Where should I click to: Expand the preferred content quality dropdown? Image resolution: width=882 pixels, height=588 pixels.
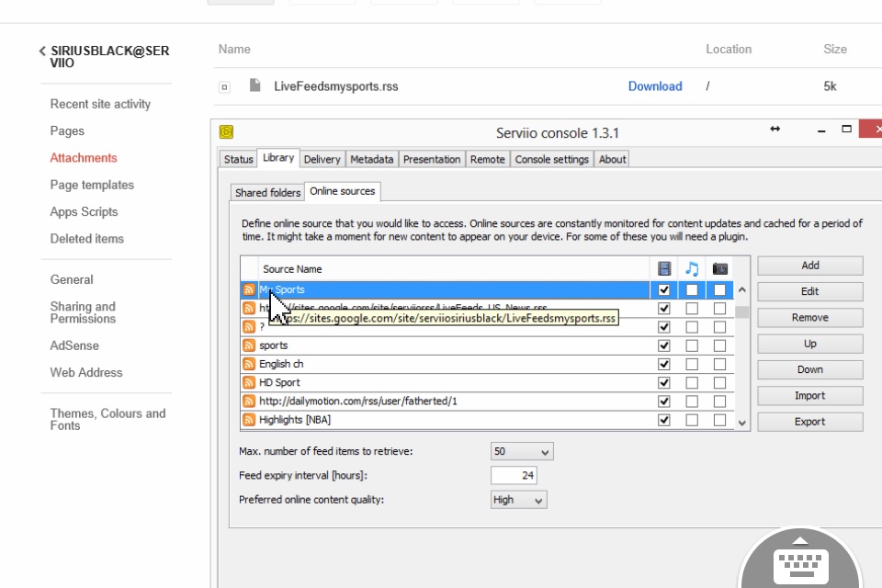518,500
